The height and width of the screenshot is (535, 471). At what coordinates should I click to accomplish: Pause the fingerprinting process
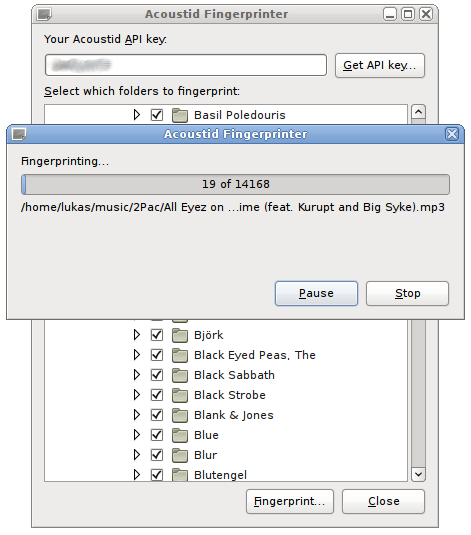(316, 293)
